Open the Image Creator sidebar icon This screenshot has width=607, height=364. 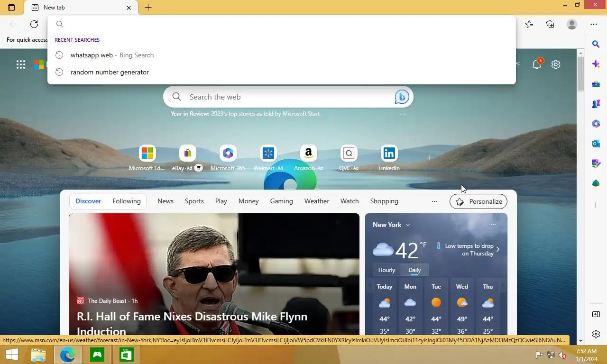click(596, 164)
